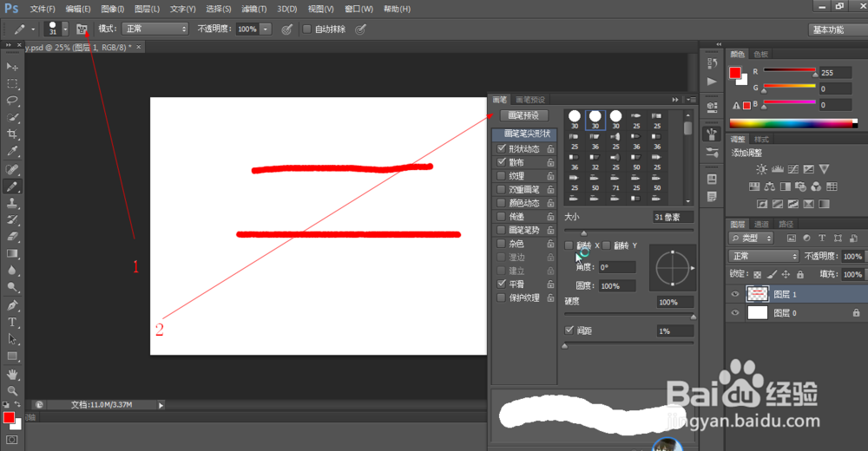Open the 图像(I) menu
868x451 pixels.
(x=113, y=9)
